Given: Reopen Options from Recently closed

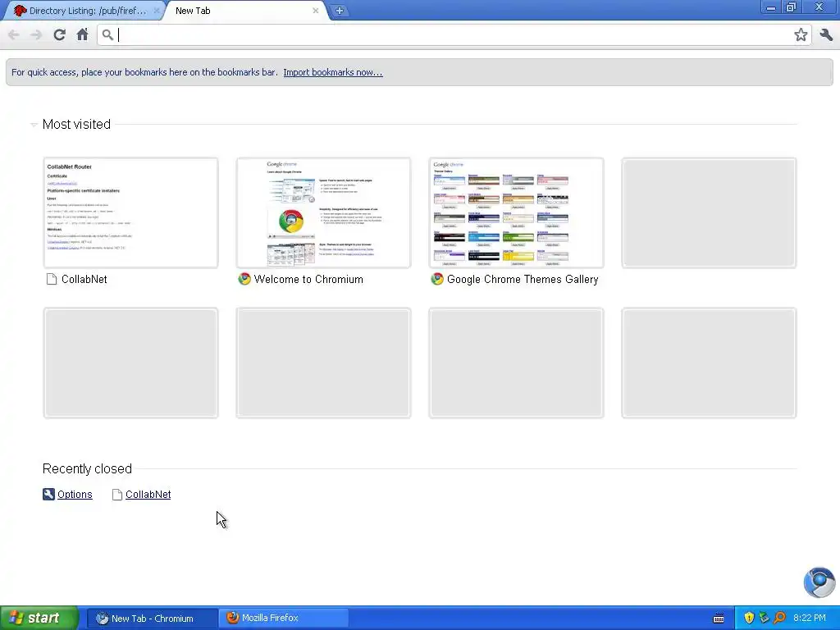Looking at the screenshot, I should 75,495.
